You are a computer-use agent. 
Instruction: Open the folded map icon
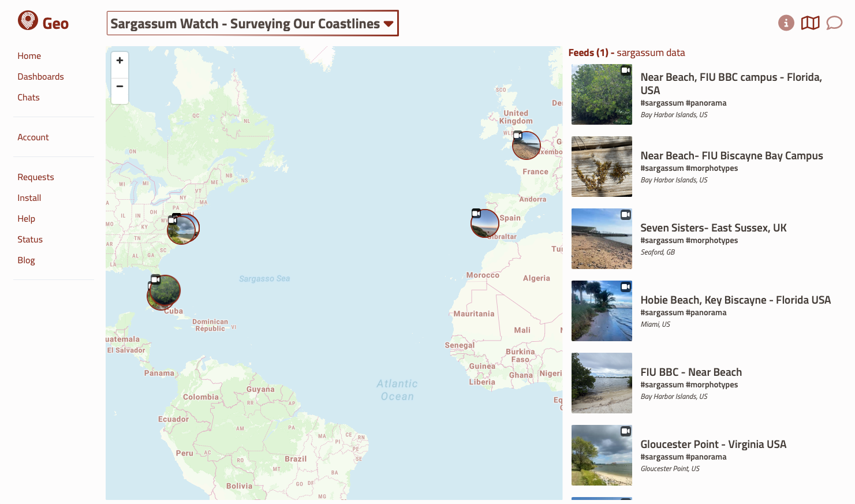[x=810, y=23]
